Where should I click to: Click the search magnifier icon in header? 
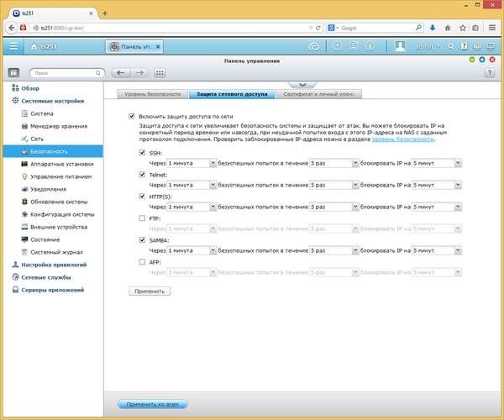click(x=451, y=46)
